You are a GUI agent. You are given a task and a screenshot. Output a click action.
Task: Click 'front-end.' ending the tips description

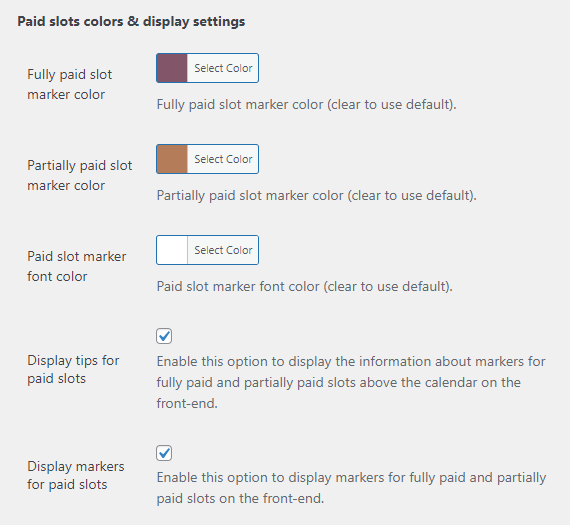(x=187, y=404)
